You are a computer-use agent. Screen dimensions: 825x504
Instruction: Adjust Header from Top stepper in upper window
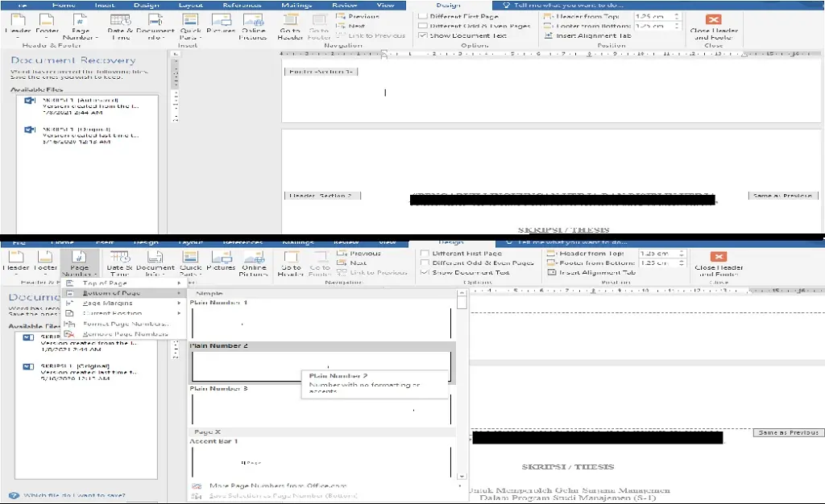pyautogui.click(x=677, y=16)
